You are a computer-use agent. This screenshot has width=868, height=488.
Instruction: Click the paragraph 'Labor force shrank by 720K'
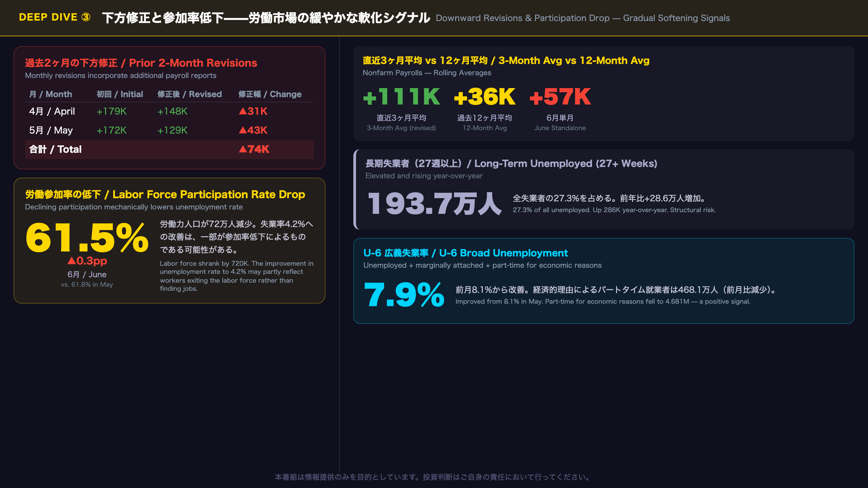(236, 276)
